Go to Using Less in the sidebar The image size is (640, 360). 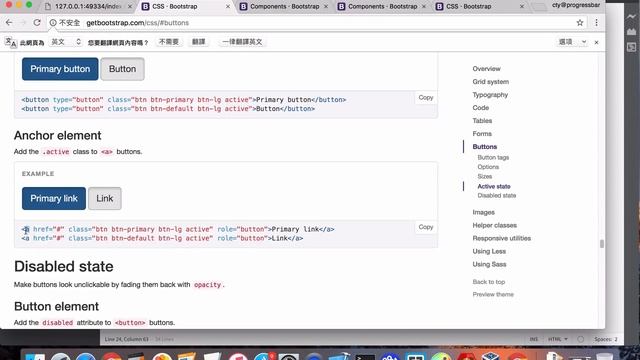click(x=489, y=251)
